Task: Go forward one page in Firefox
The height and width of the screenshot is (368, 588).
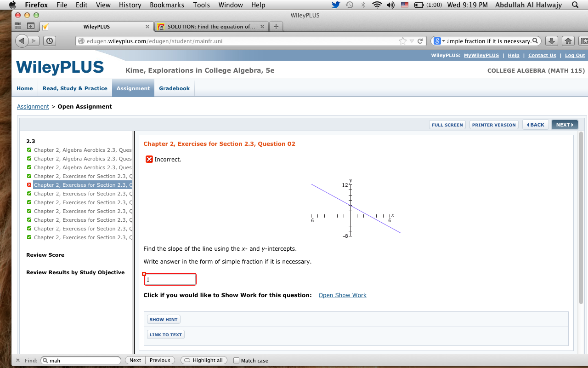Action: [35, 41]
